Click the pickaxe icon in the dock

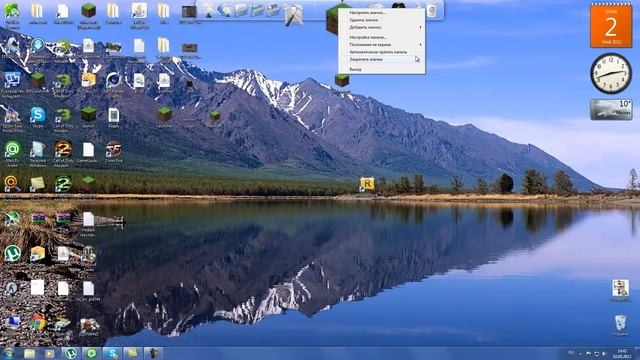tap(294, 16)
